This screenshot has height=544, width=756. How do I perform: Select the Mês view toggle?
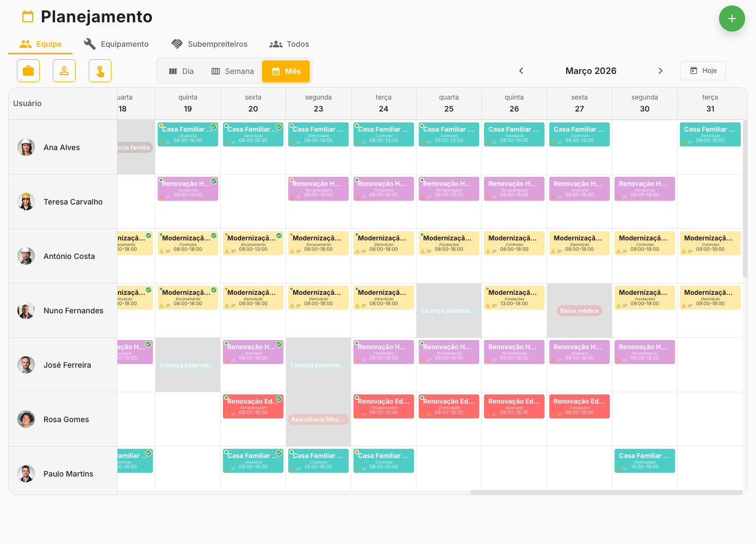pos(286,71)
